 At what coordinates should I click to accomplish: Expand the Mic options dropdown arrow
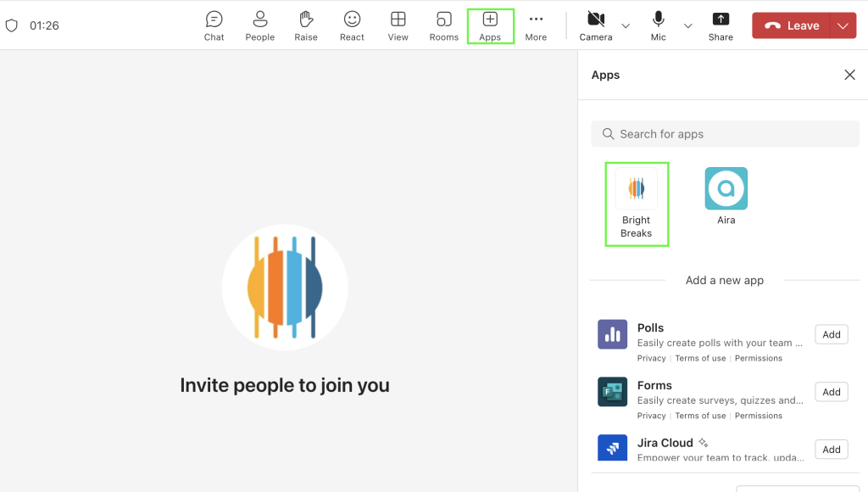coord(688,26)
